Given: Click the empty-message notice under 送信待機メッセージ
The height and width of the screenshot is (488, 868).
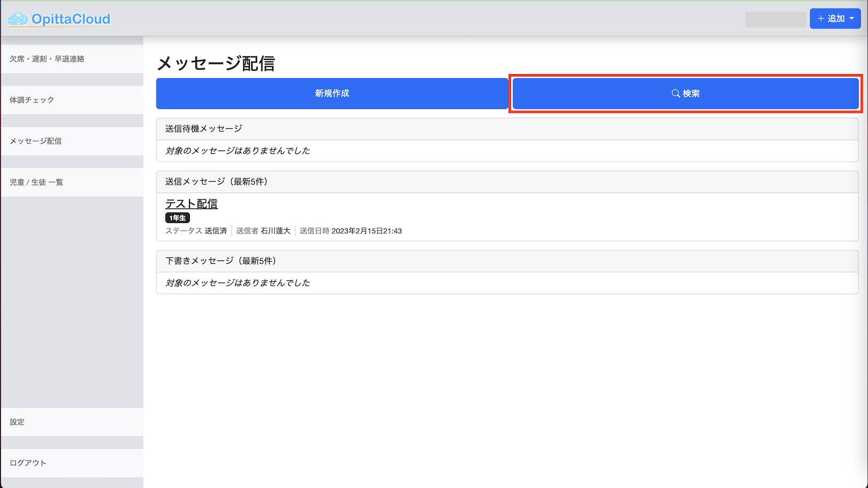Looking at the screenshot, I should pyautogui.click(x=238, y=151).
